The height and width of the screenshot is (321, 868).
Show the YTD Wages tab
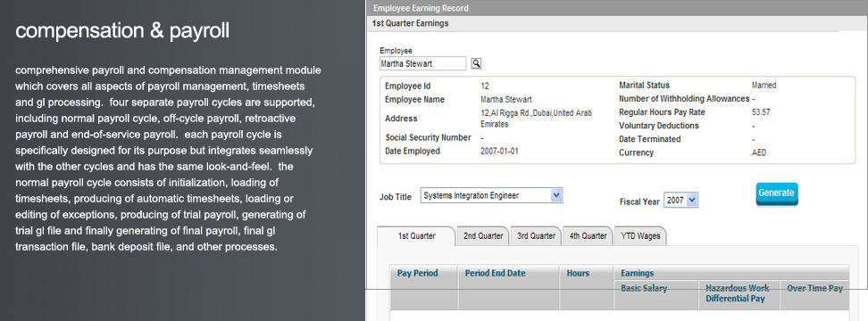(x=640, y=236)
